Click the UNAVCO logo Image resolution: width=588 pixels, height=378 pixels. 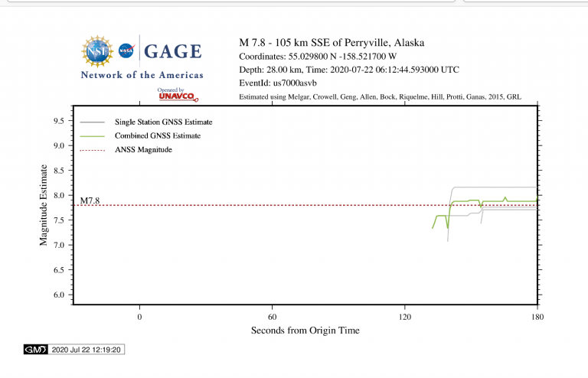tap(176, 95)
